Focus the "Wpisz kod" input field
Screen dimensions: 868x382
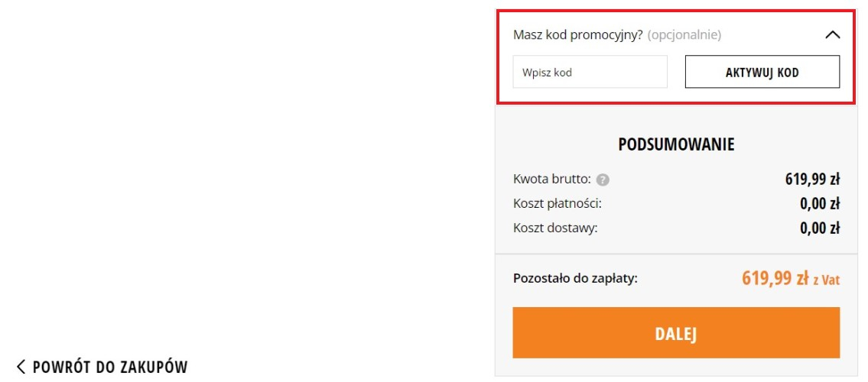590,73
